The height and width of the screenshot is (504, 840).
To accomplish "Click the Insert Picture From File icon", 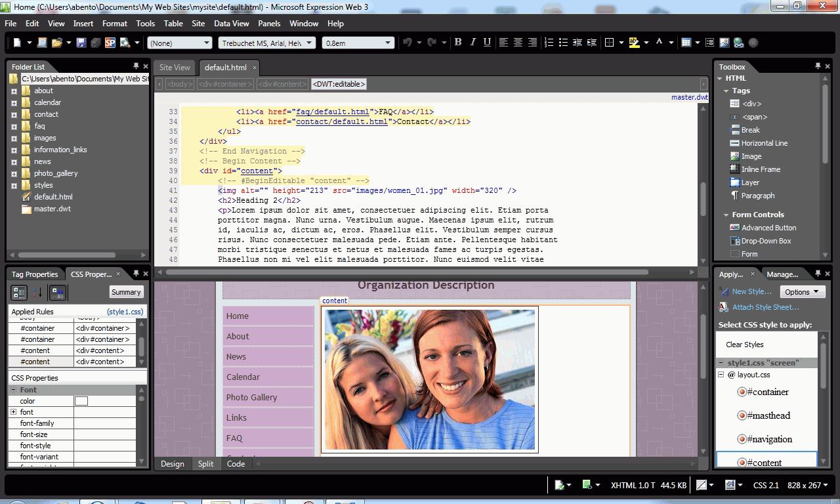I will (723, 42).
